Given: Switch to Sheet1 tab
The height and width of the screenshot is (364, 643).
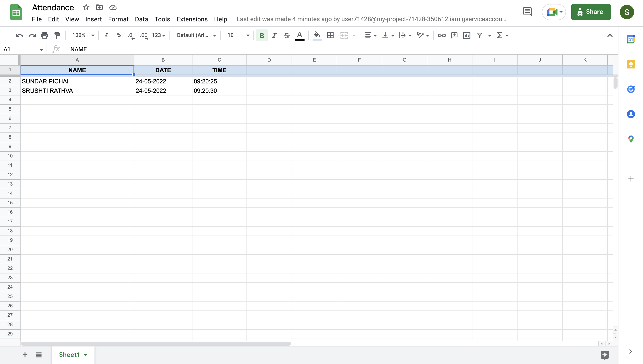Looking at the screenshot, I should [69, 354].
